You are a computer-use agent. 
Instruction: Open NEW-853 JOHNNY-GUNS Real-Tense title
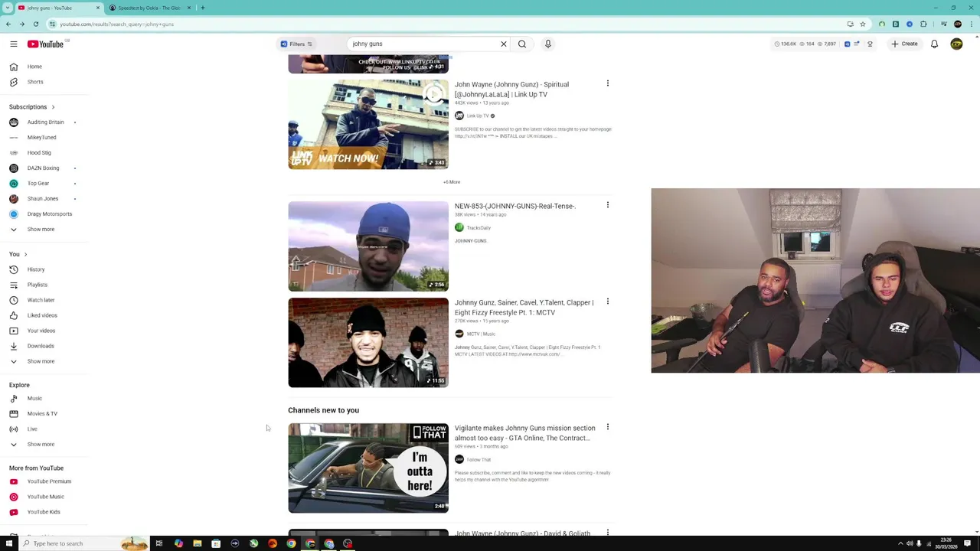click(x=514, y=206)
